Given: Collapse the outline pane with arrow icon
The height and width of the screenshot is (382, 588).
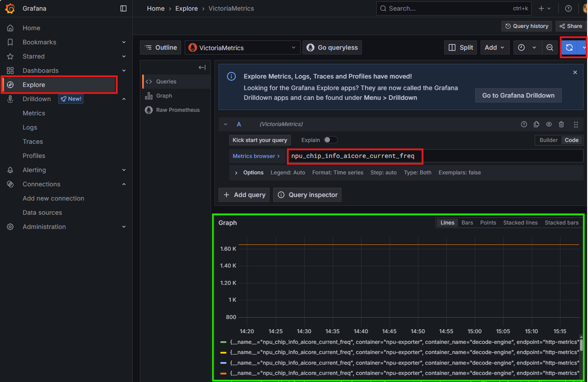Looking at the screenshot, I should (x=202, y=67).
